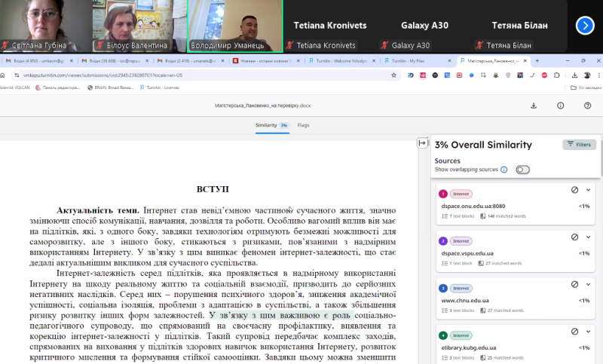Click the browser address bar URL
The image size is (603, 364).
[103, 75]
